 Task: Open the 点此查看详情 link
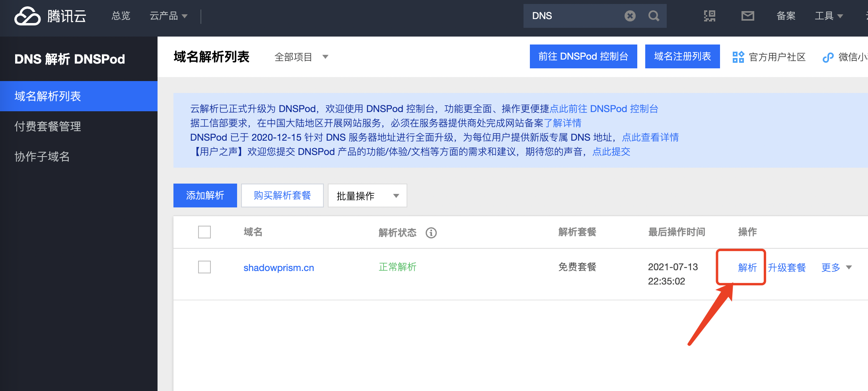tap(650, 137)
